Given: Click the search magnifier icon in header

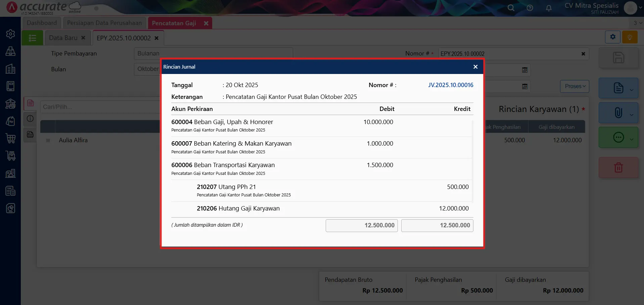Looking at the screenshot, I should 511,8.
